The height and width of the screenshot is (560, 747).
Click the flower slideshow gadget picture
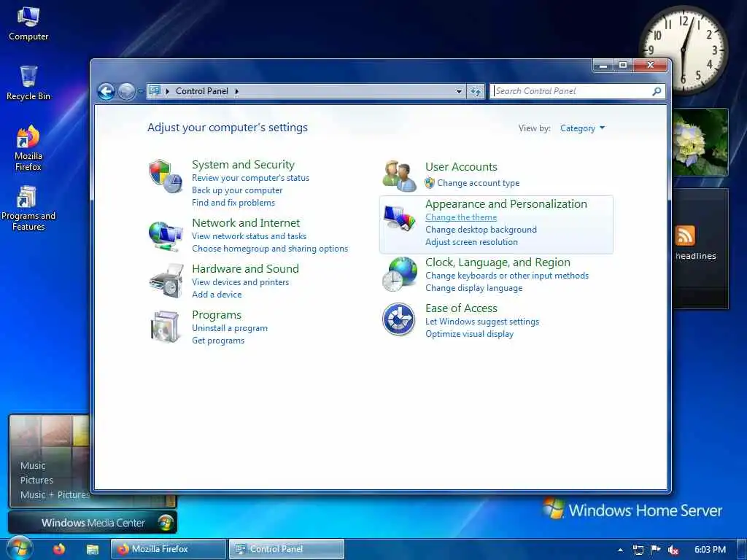click(700, 142)
